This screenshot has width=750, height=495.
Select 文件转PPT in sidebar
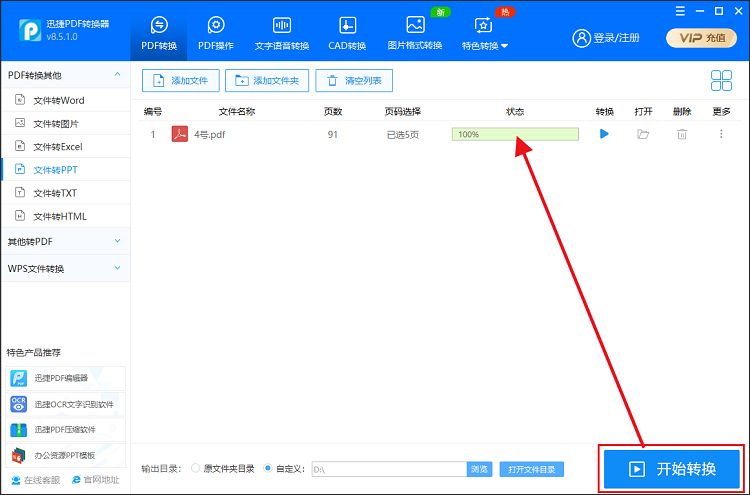65,170
